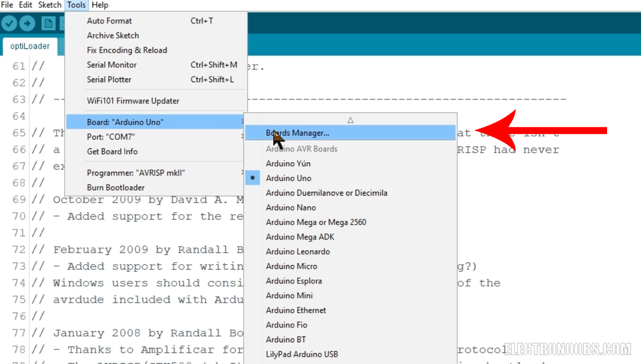Select Arduino Mega or Mega 2560
641x364 pixels.
(x=351, y=222)
